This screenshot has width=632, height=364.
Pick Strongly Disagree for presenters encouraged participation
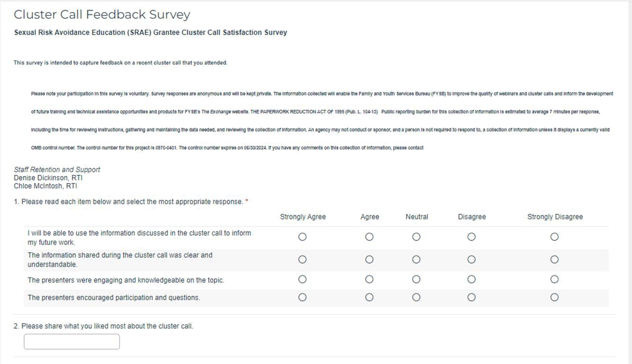pos(554,297)
